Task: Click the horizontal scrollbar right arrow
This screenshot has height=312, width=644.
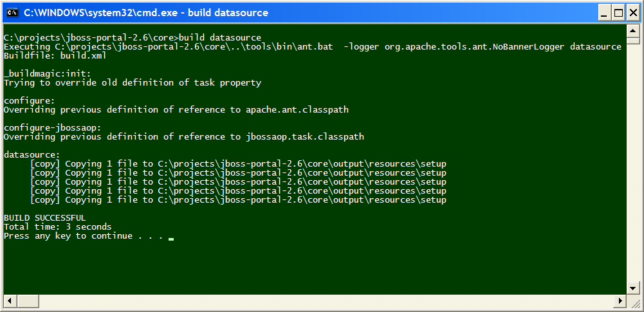Action: [x=621, y=301]
